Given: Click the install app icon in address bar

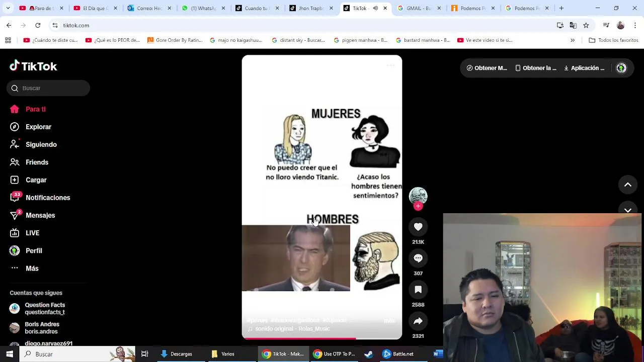Looking at the screenshot, I should (560, 25).
